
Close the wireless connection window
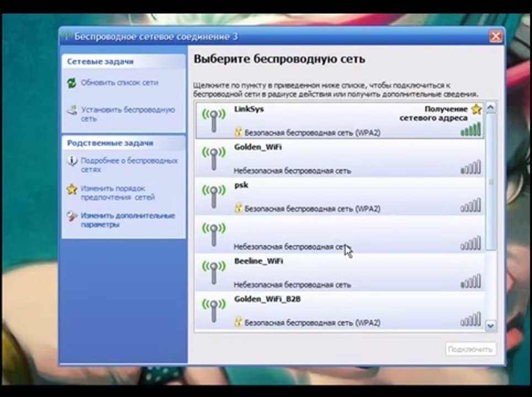496,36
